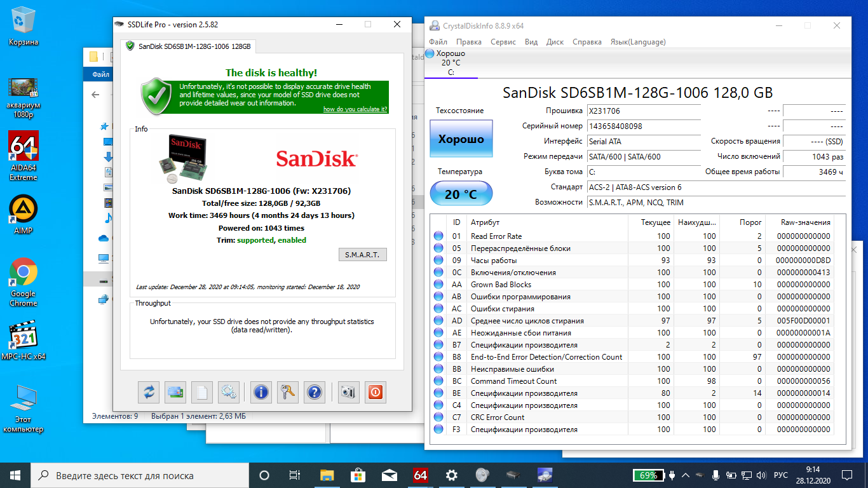
Task: Click status circle for Grown Bad Blocks row
Action: [438, 284]
